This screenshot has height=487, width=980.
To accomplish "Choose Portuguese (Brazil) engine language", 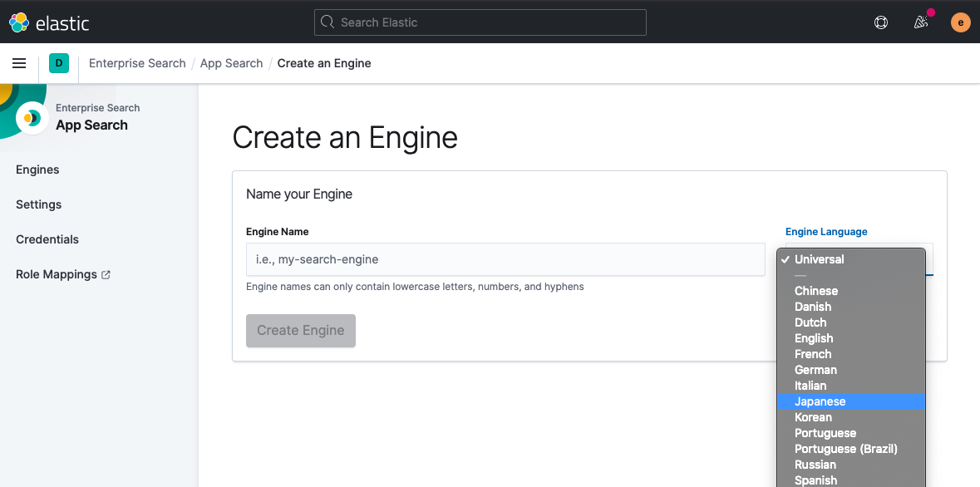I will [x=850, y=449].
